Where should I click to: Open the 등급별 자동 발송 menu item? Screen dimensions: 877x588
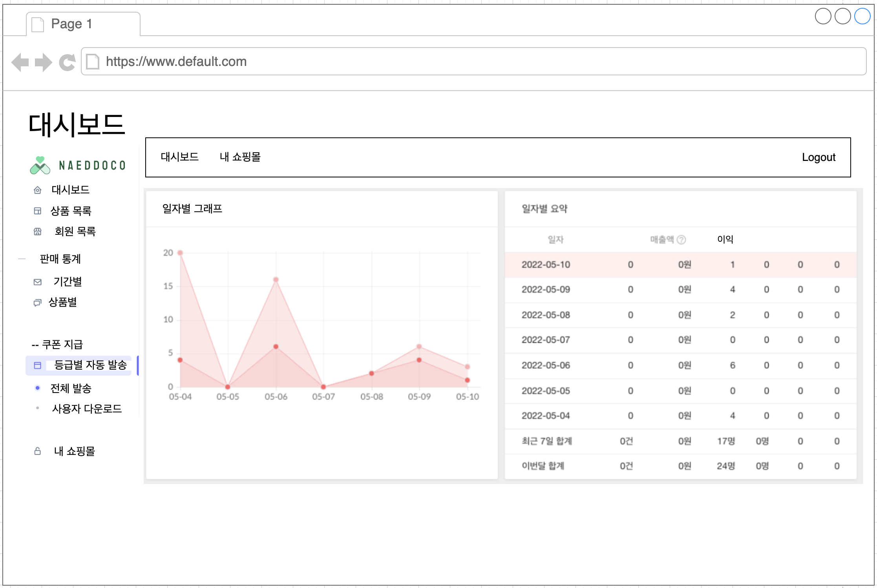90,365
